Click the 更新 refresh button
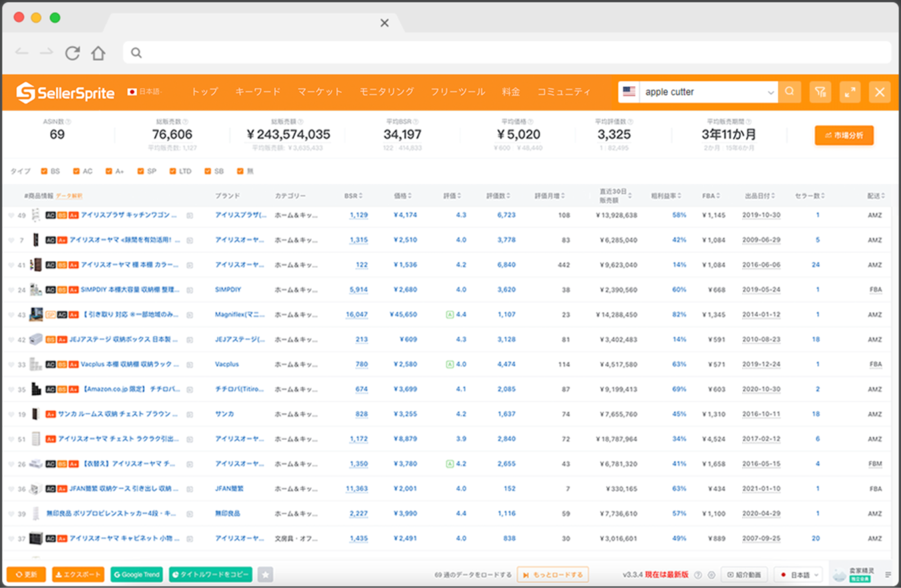The image size is (901, 588). click(x=26, y=574)
